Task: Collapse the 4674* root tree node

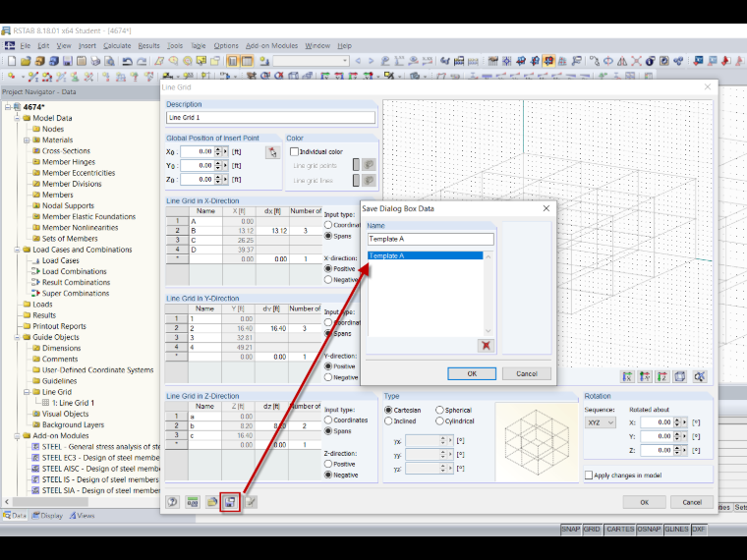Action: tap(8, 107)
